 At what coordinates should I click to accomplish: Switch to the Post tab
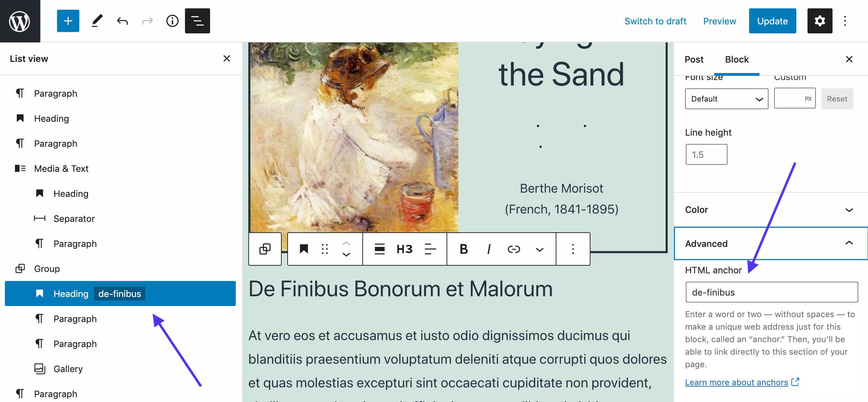pyautogui.click(x=694, y=59)
